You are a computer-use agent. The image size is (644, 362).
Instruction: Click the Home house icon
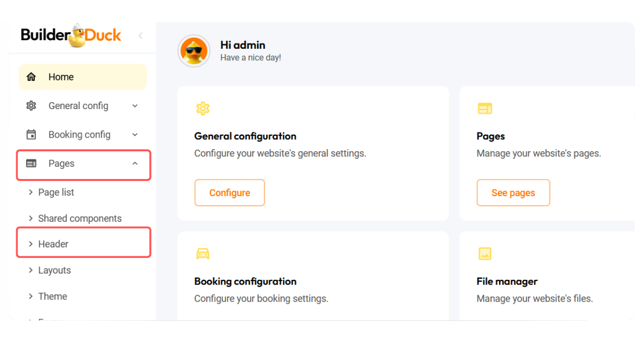tap(31, 77)
